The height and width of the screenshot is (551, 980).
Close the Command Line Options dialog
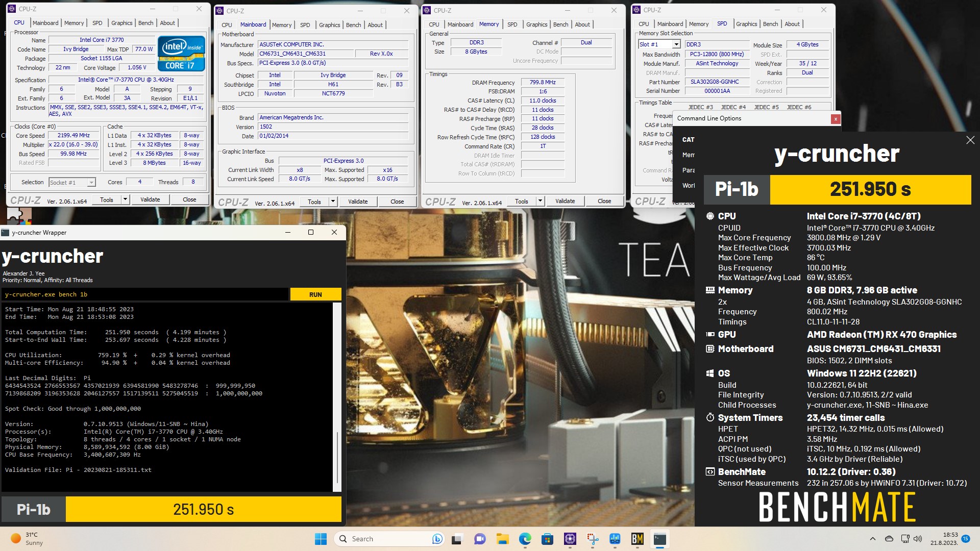835,119
